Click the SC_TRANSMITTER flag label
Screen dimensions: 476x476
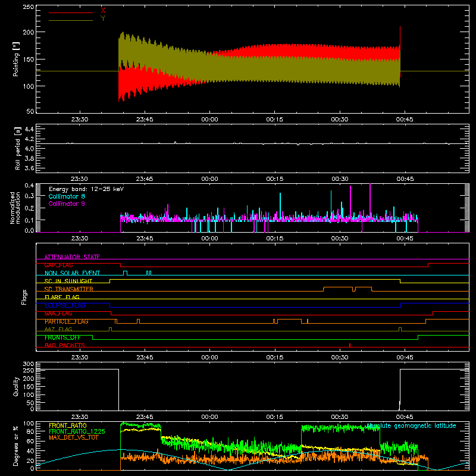pos(69,289)
